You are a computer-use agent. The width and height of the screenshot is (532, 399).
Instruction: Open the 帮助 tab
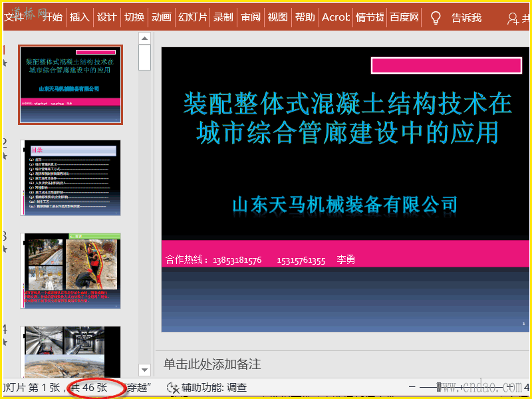[305, 17]
